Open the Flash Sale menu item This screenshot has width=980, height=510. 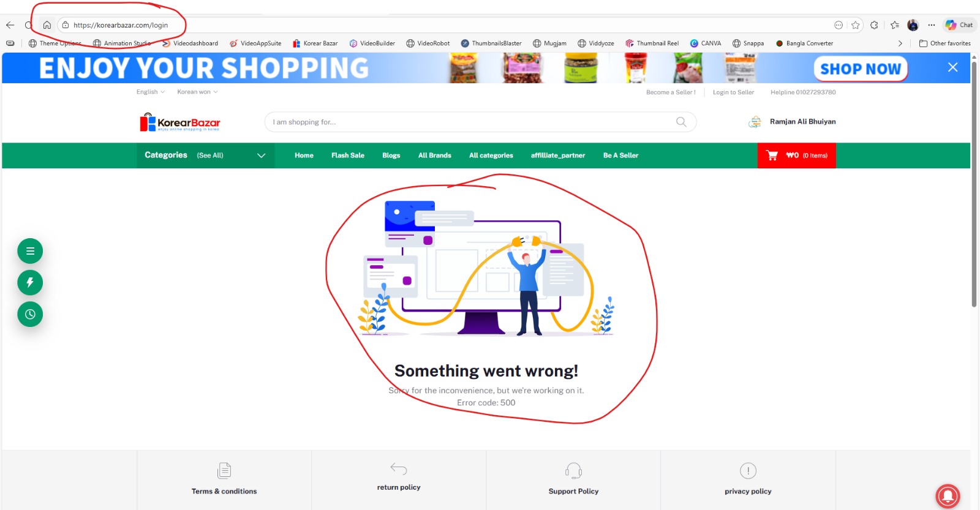(x=347, y=156)
